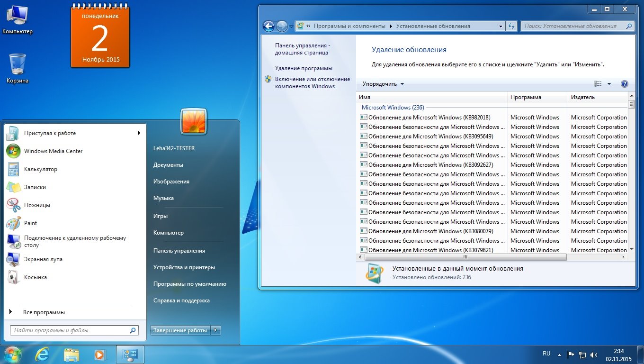Screen dimensions: 644x364
Task: Click the back navigation arrow button
Action: pyautogui.click(x=268, y=27)
